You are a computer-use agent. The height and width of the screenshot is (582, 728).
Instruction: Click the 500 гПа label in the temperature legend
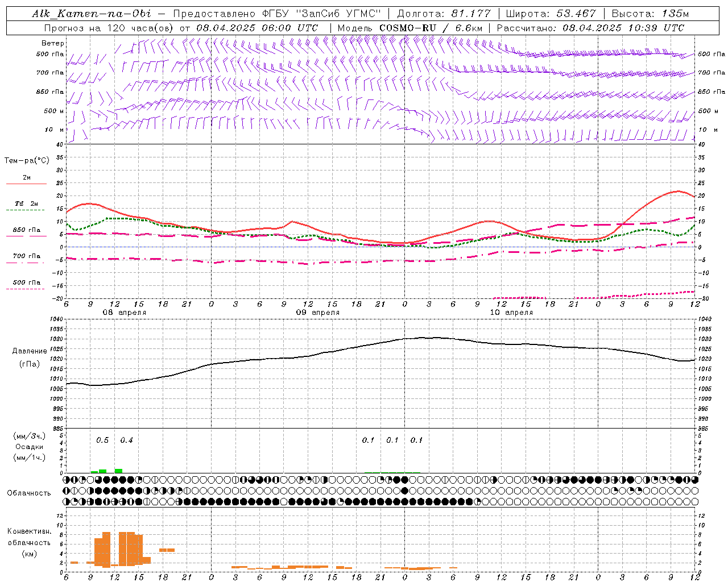click(27, 282)
